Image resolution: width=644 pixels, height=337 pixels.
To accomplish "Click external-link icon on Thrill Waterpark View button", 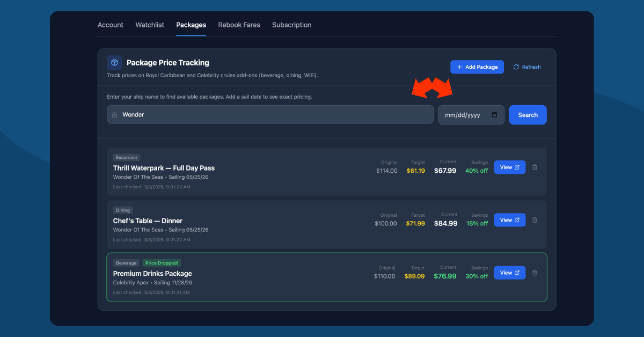I will (516, 167).
